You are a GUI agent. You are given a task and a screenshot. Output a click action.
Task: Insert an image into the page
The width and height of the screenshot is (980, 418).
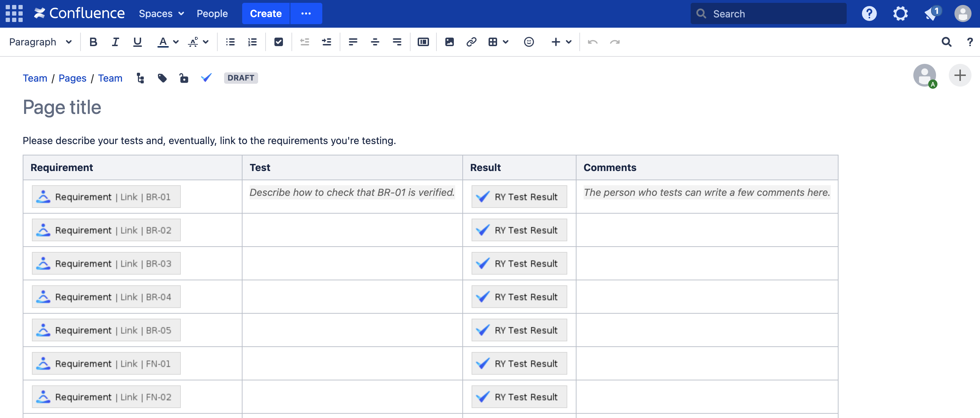pyautogui.click(x=449, y=42)
